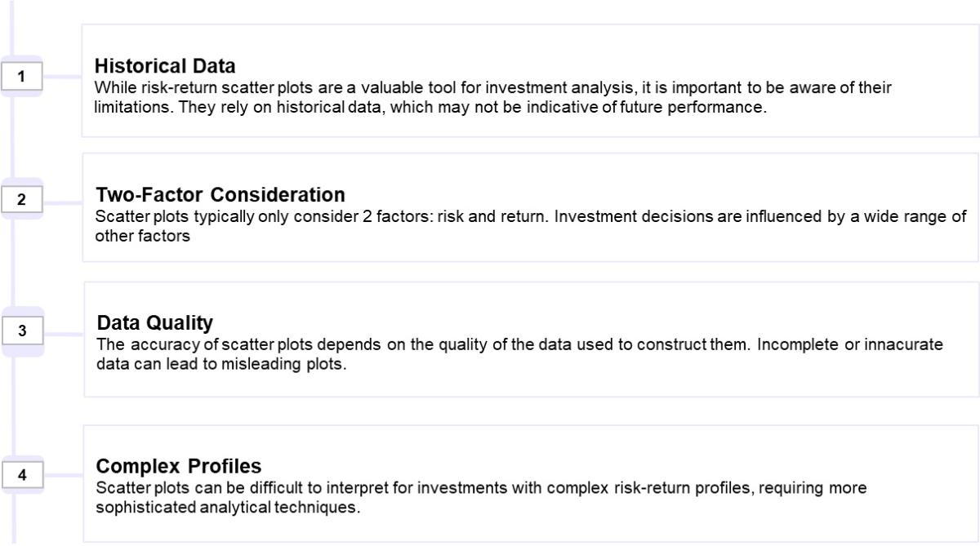Select the Two-Factor Consideration heading

[x=220, y=195]
